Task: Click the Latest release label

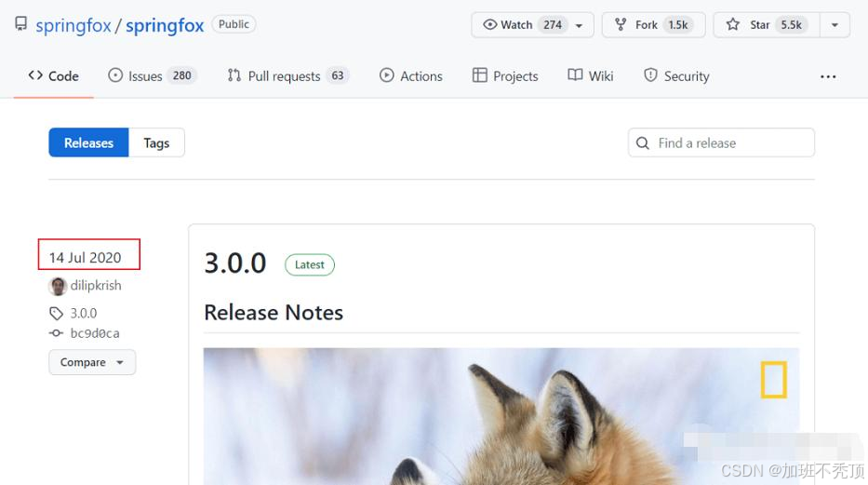Action: (x=310, y=264)
